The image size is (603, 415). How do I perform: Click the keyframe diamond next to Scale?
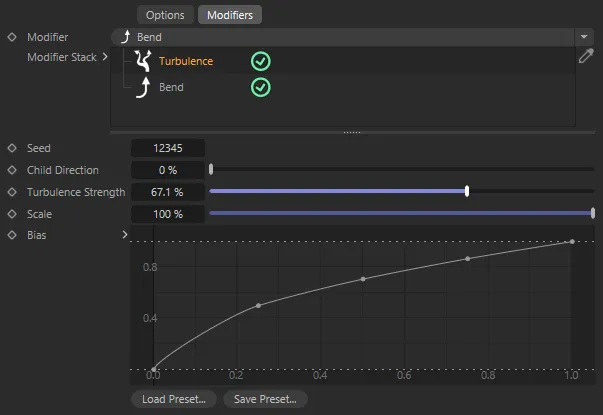(x=12, y=214)
